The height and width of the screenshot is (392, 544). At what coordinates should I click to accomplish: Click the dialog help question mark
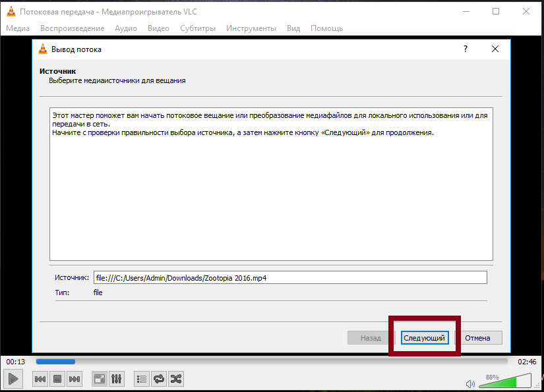pos(465,49)
